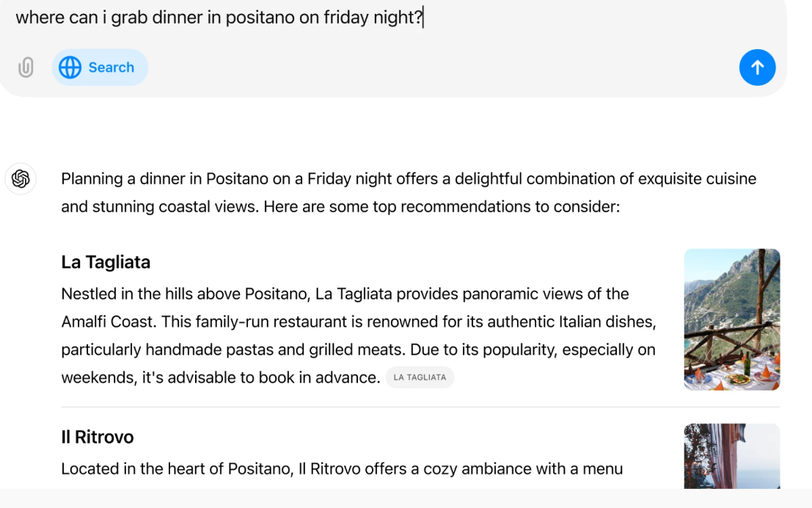Image resolution: width=812 pixels, height=508 pixels.
Task: Click the globe icon in the Search pill
Action: coord(70,68)
